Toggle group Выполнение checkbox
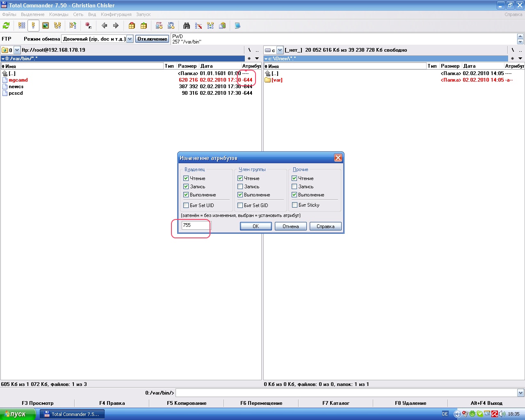 coord(240,195)
